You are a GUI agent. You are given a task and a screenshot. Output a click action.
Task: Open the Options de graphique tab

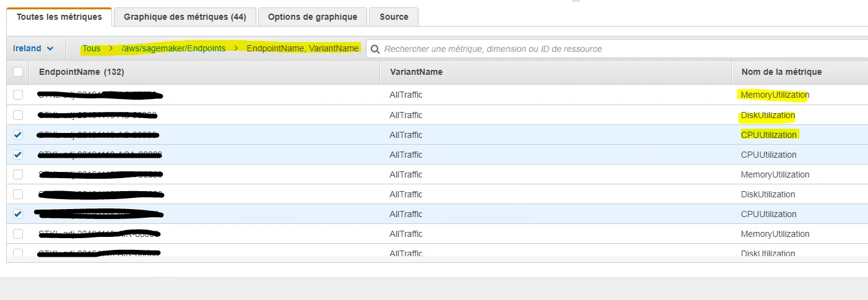pyautogui.click(x=313, y=17)
